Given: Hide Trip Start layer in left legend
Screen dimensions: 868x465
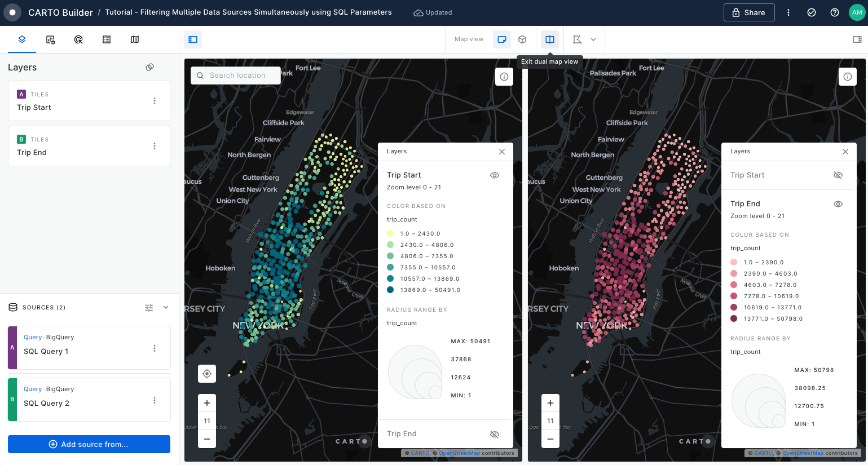Looking at the screenshot, I should pyautogui.click(x=495, y=175).
